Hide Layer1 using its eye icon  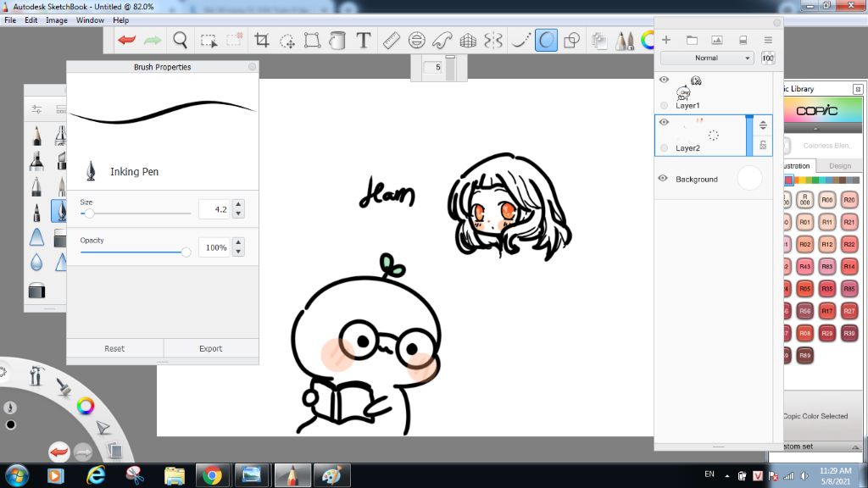pos(664,80)
